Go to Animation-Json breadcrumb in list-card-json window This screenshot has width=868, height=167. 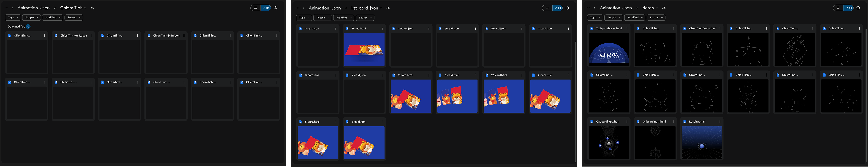(x=324, y=8)
